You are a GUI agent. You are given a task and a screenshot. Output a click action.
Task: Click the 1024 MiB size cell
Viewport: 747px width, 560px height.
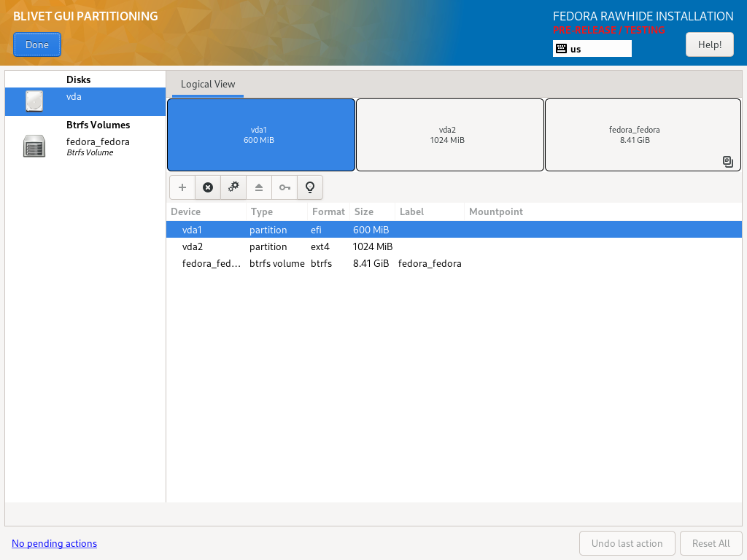pyautogui.click(x=373, y=246)
